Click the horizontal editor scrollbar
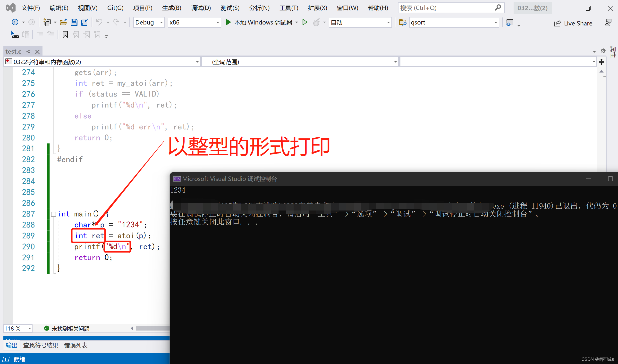Viewport: 618px width, 364px height. 152,328
